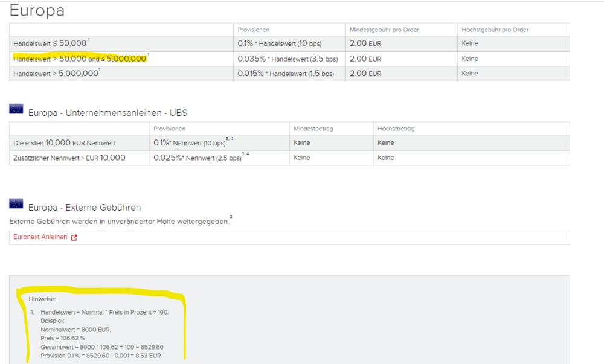
Task: Click the Provisionen header in Europa table
Action: (x=254, y=30)
